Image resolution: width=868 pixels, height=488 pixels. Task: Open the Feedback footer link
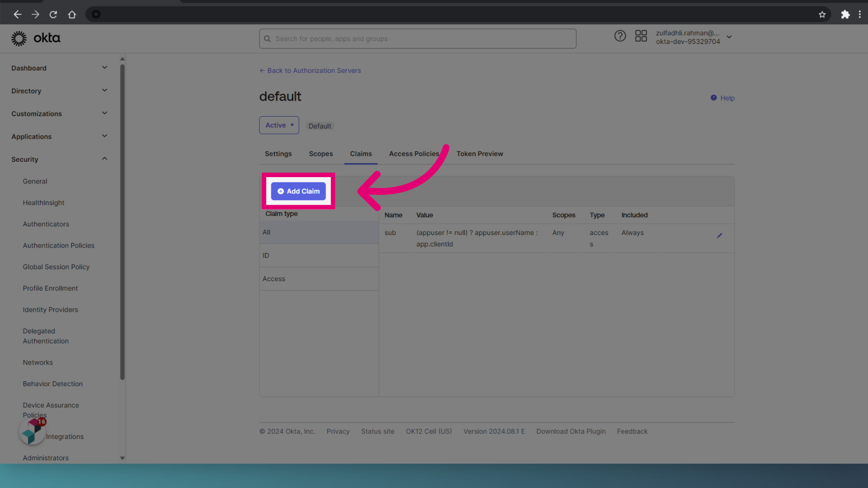click(x=632, y=432)
